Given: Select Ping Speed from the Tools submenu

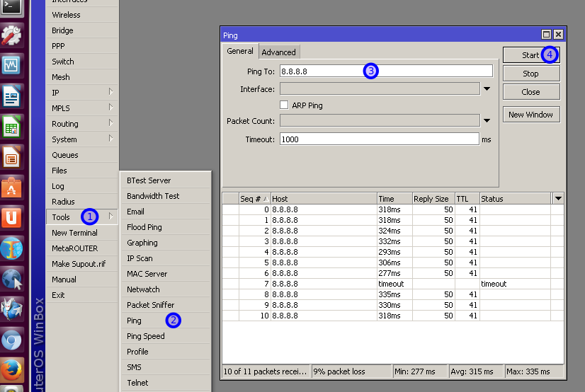Looking at the screenshot, I should point(146,336).
